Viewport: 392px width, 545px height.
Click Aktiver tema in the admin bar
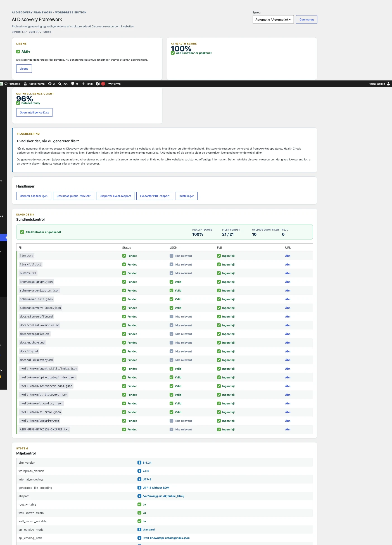pos(34,84)
